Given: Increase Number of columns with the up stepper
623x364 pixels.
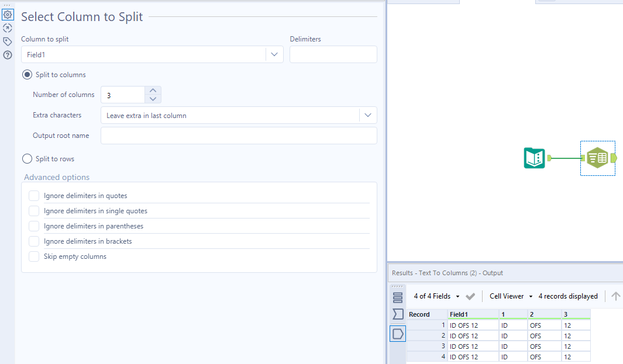Looking at the screenshot, I should point(153,91).
